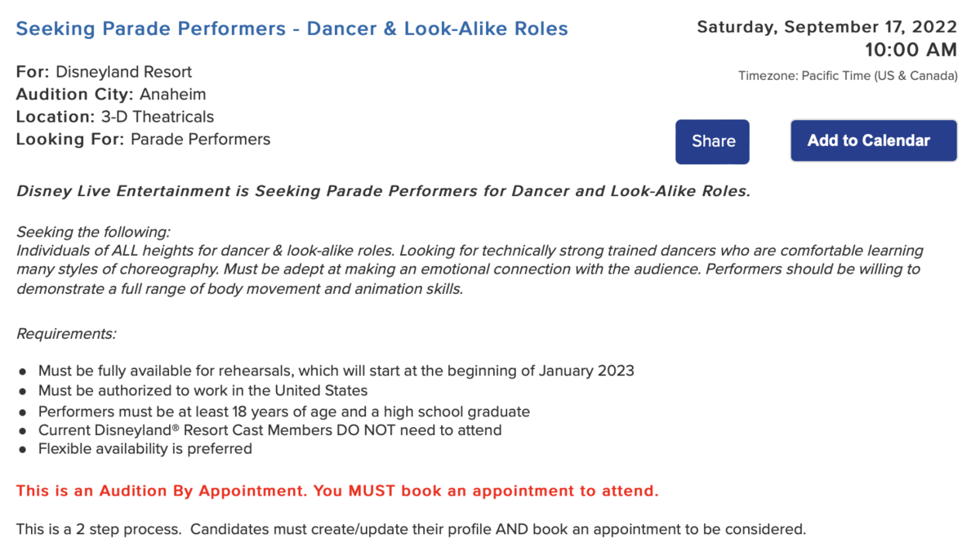Click the bold Disney Live Entertainment headline
Image resolution: width=980 pixels, height=556 pixels.
coord(383,192)
